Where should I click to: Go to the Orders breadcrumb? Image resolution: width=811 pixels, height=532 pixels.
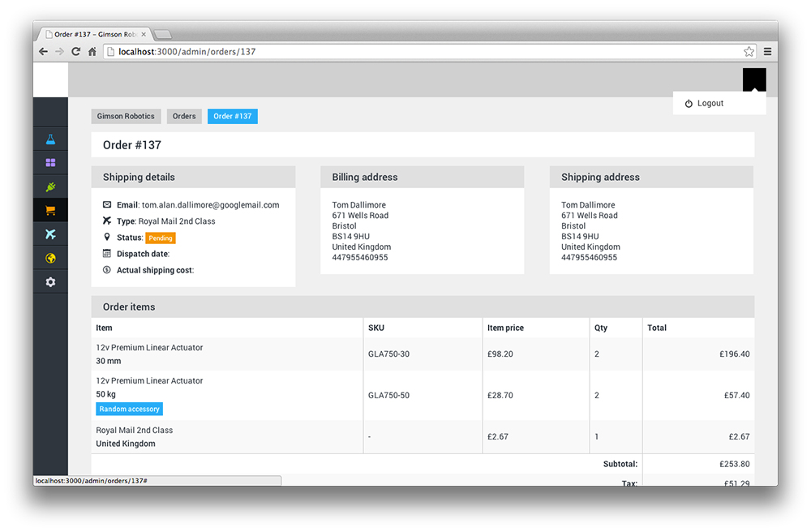(x=184, y=116)
